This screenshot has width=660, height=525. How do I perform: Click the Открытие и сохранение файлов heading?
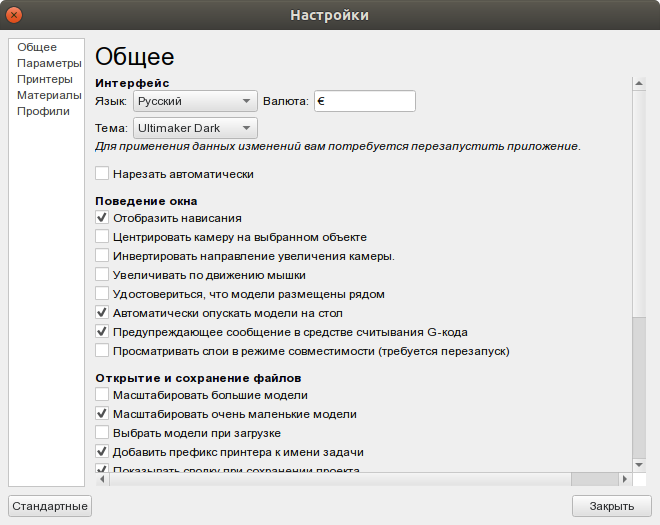[198, 378]
